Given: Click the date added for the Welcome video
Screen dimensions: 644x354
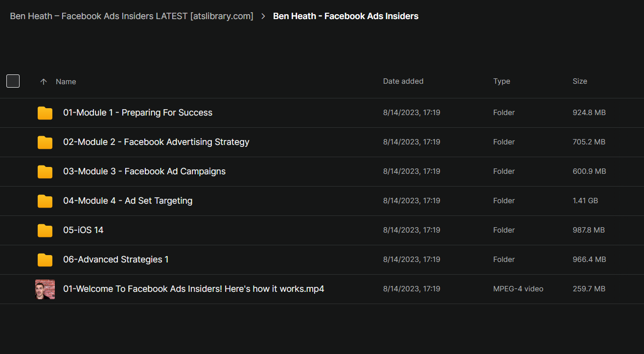Looking at the screenshot, I should (x=412, y=289).
